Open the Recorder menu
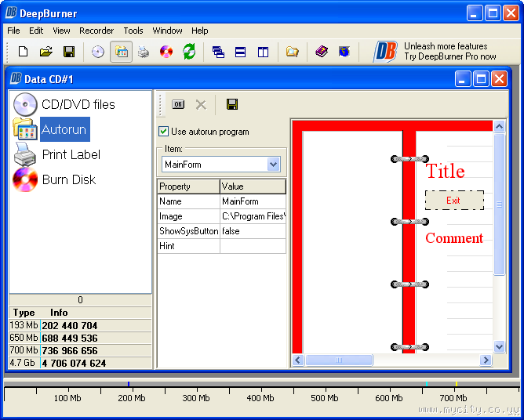 click(96, 31)
